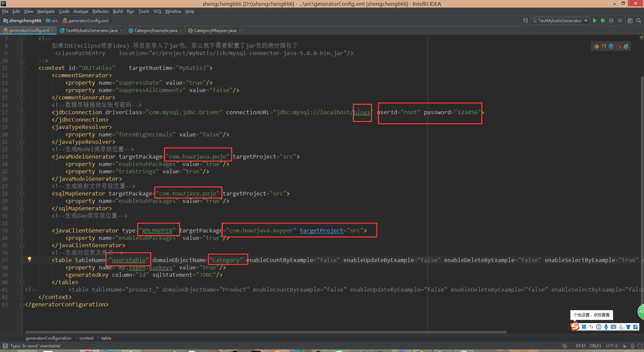Open the Project Structure dialog icon
The width and height of the screenshot is (644, 352).
point(630,20)
